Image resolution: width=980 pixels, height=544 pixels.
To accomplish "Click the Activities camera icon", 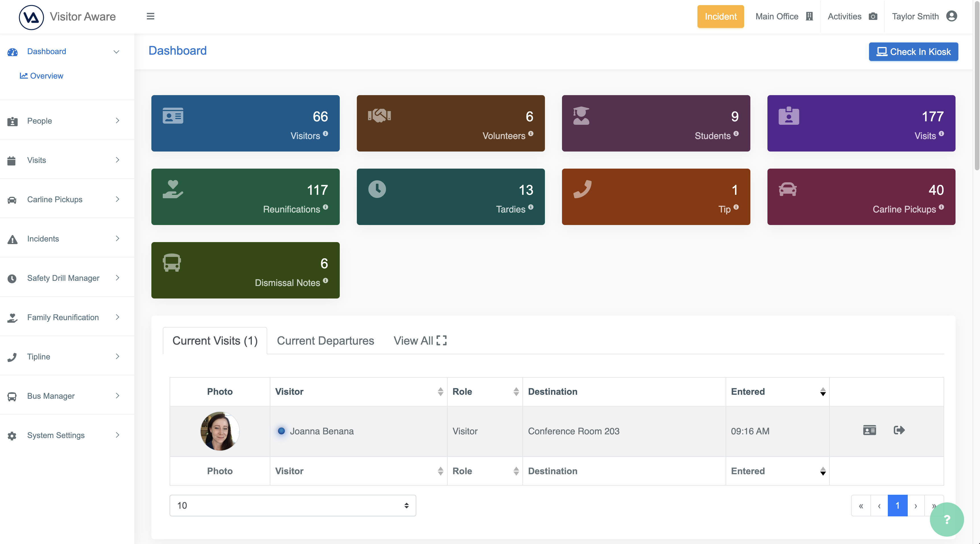I will 873,16.
